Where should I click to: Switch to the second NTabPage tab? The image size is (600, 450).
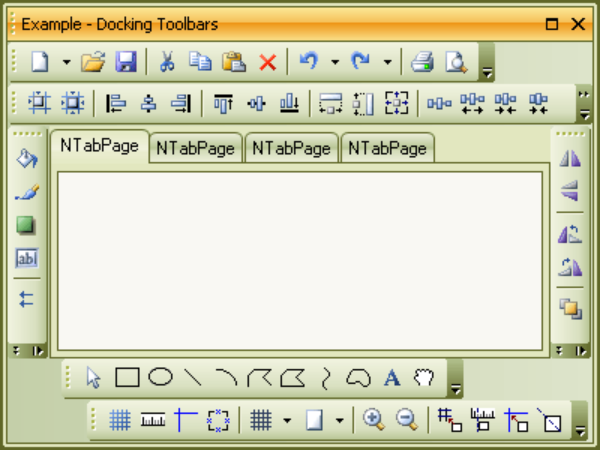(x=196, y=148)
